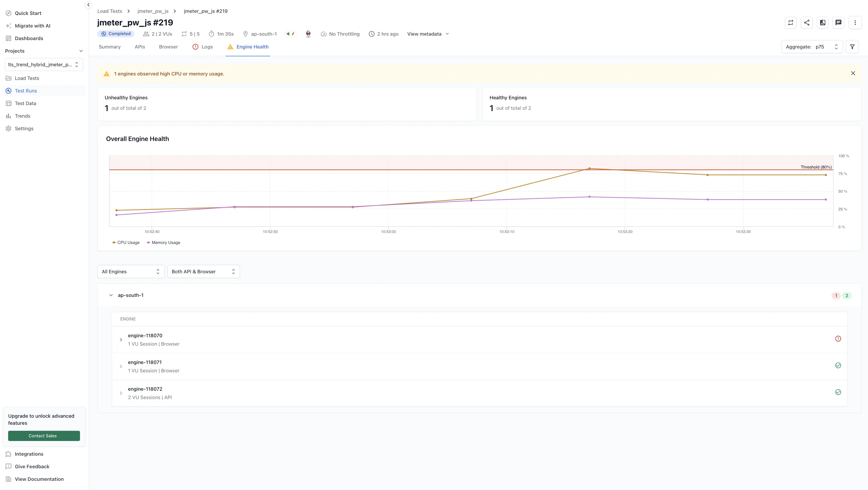Expand View metadata
This screenshot has width=868, height=490.
[428, 34]
